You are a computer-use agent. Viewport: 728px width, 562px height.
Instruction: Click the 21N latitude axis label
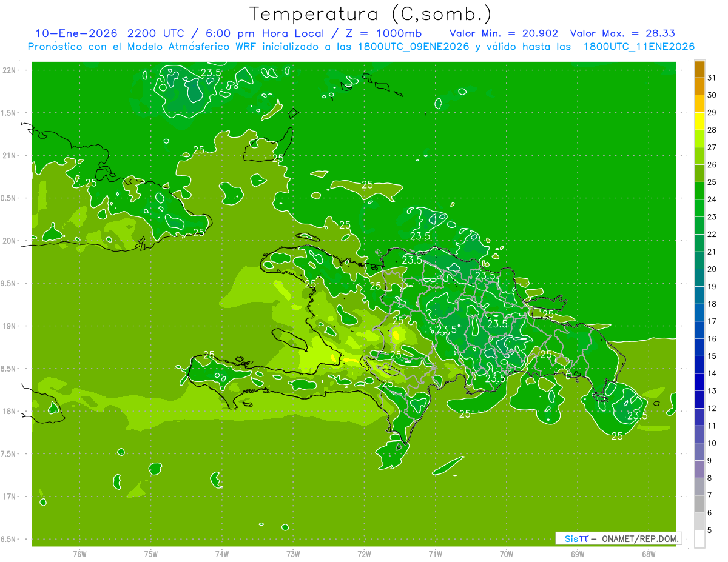pyautogui.click(x=9, y=155)
